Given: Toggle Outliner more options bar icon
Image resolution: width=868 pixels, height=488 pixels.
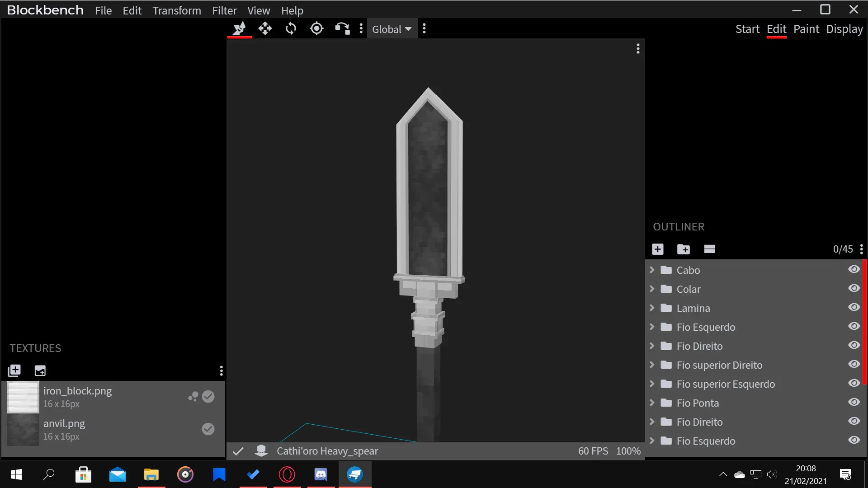Looking at the screenshot, I should pos(709,249).
